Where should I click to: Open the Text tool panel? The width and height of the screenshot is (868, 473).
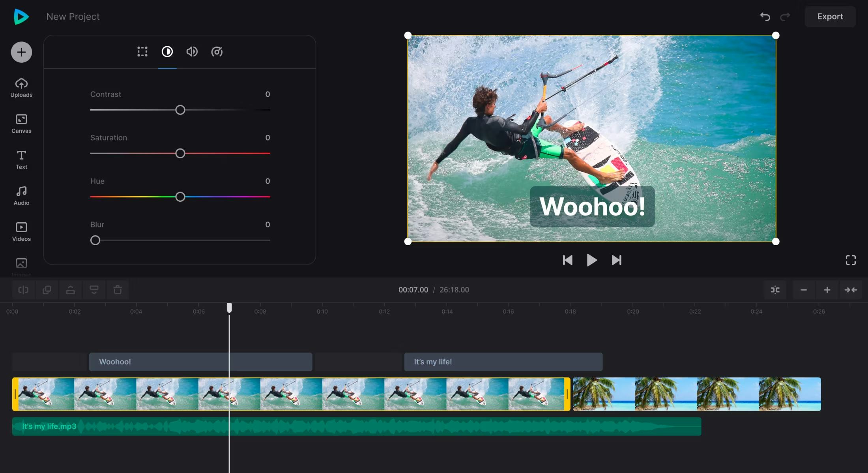(22, 159)
